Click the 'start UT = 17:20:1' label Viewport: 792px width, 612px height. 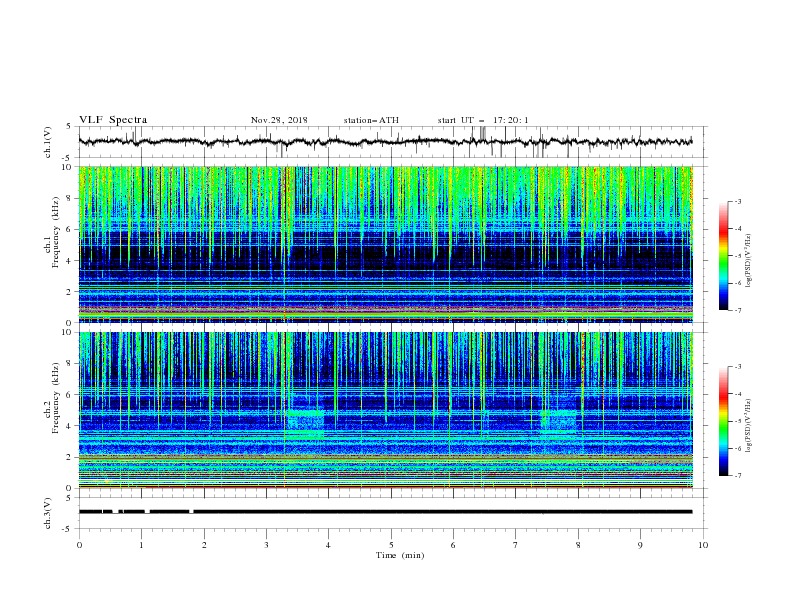click(x=483, y=120)
